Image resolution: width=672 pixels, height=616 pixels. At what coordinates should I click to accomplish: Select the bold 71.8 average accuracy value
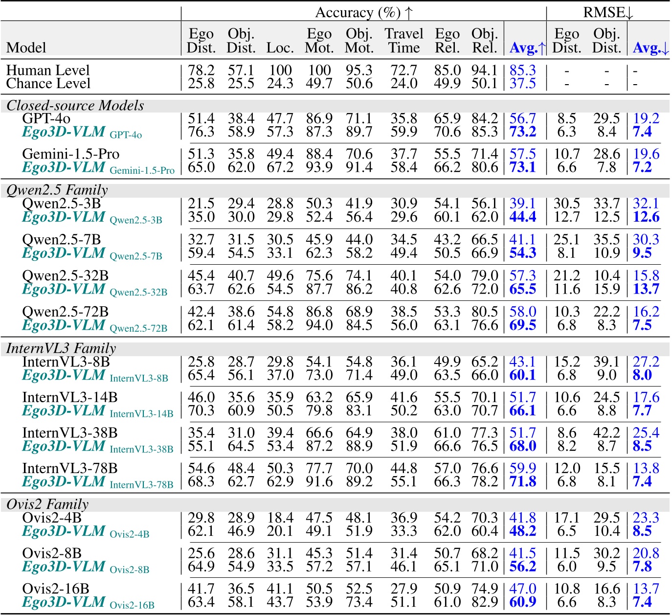[x=522, y=482]
